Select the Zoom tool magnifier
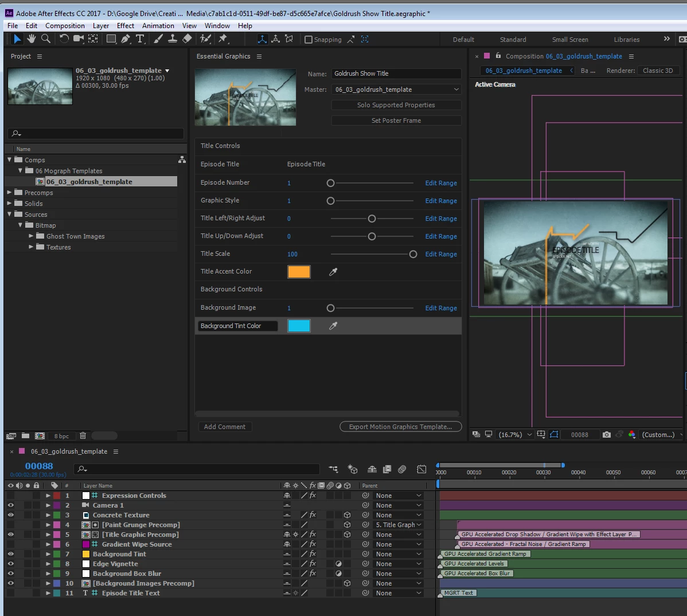This screenshot has height=616, width=687. pyautogui.click(x=46, y=39)
